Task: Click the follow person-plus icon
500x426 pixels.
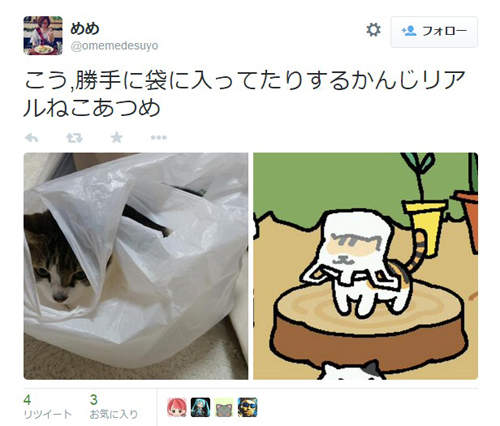Action: 409,31
